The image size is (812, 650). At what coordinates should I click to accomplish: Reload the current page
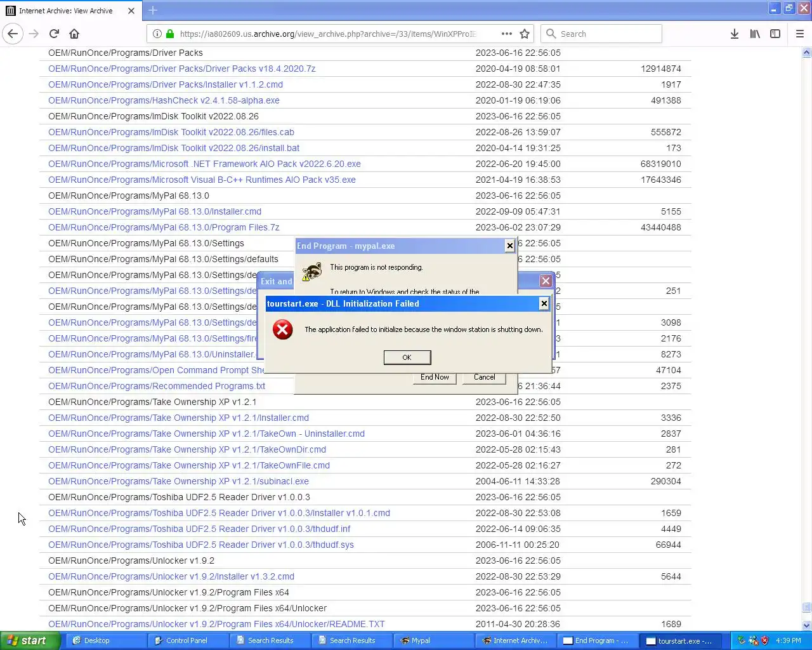click(54, 34)
